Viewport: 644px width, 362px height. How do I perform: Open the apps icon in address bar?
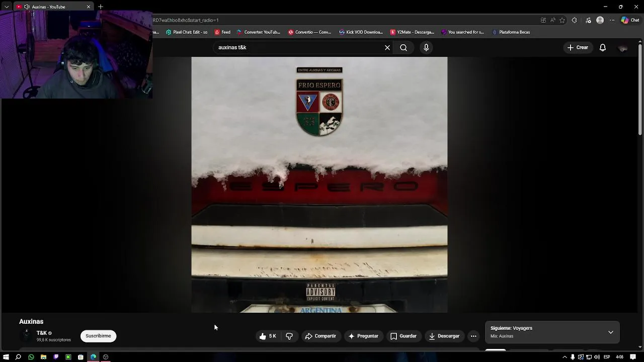pyautogui.click(x=543, y=20)
